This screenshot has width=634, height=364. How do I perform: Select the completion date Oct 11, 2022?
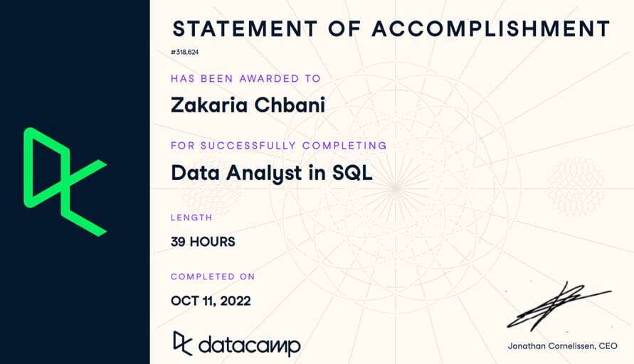(x=211, y=301)
